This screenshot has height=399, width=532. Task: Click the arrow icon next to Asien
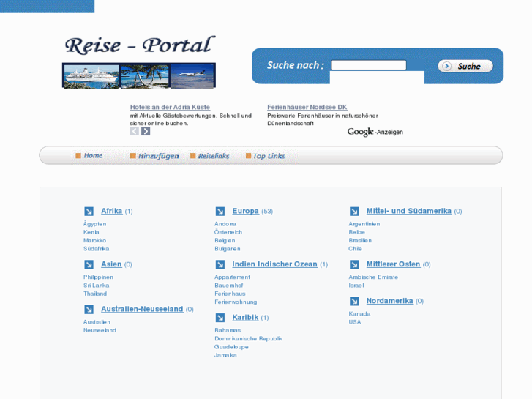(x=89, y=265)
